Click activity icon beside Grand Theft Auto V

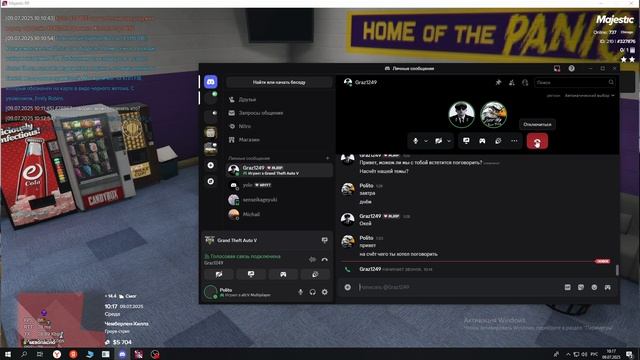pyautogui.click(x=324, y=240)
